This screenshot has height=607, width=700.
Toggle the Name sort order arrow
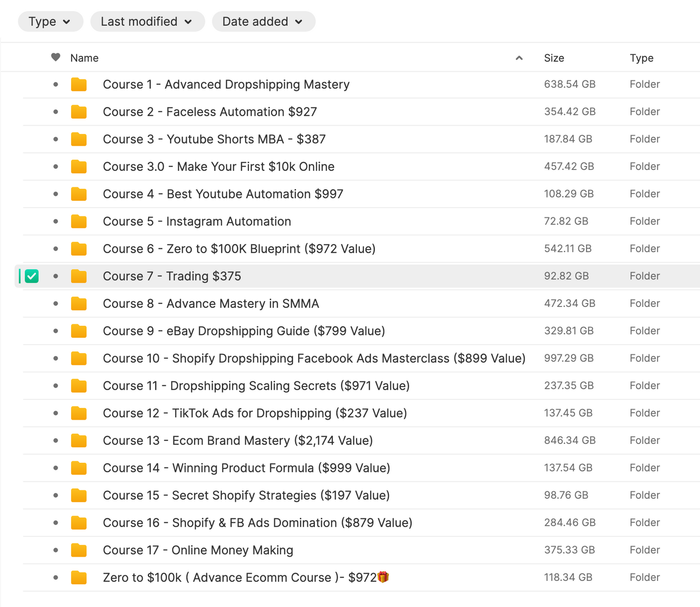[x=519, y=58]
